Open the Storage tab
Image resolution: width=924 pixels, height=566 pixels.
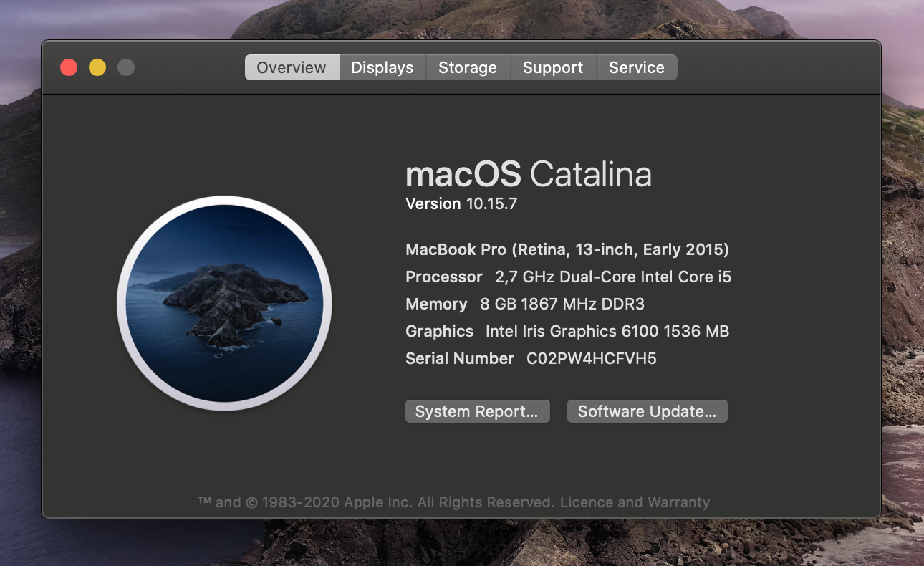pos(468,67)
